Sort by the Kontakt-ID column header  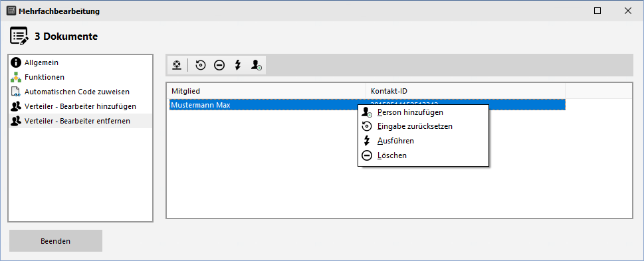coord(466,91)
